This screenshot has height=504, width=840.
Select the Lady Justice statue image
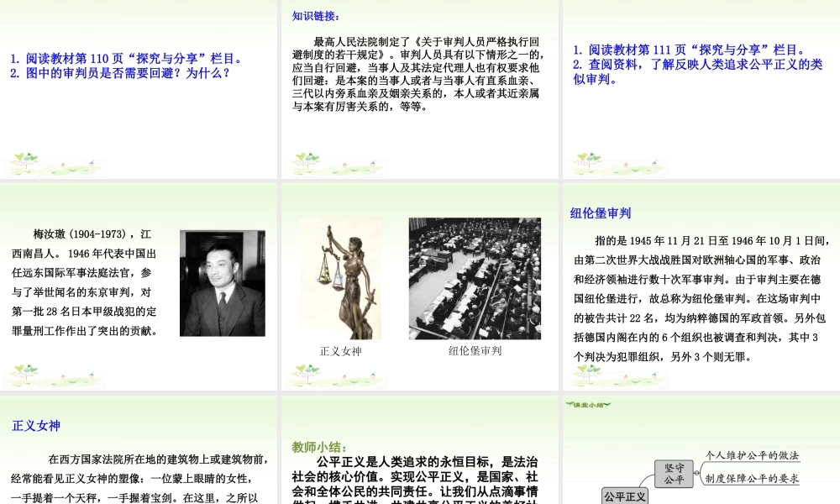tap(339, 278)
